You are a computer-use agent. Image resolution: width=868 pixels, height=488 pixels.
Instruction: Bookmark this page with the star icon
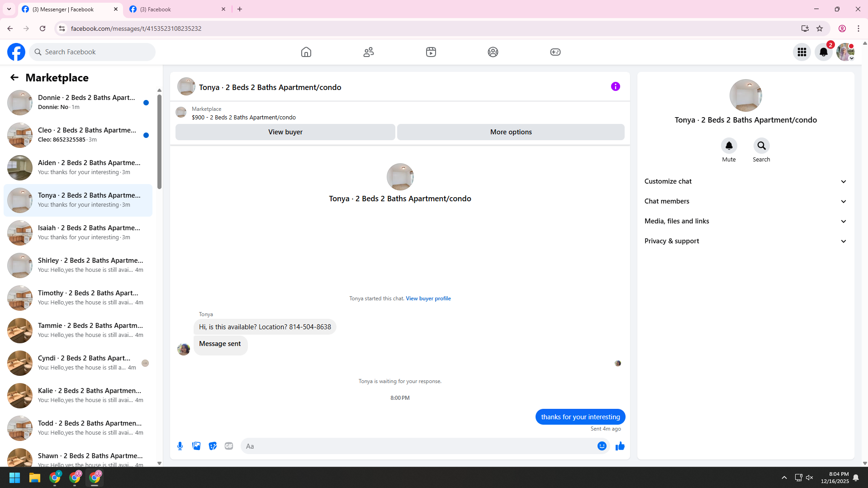tap(820, 28)
